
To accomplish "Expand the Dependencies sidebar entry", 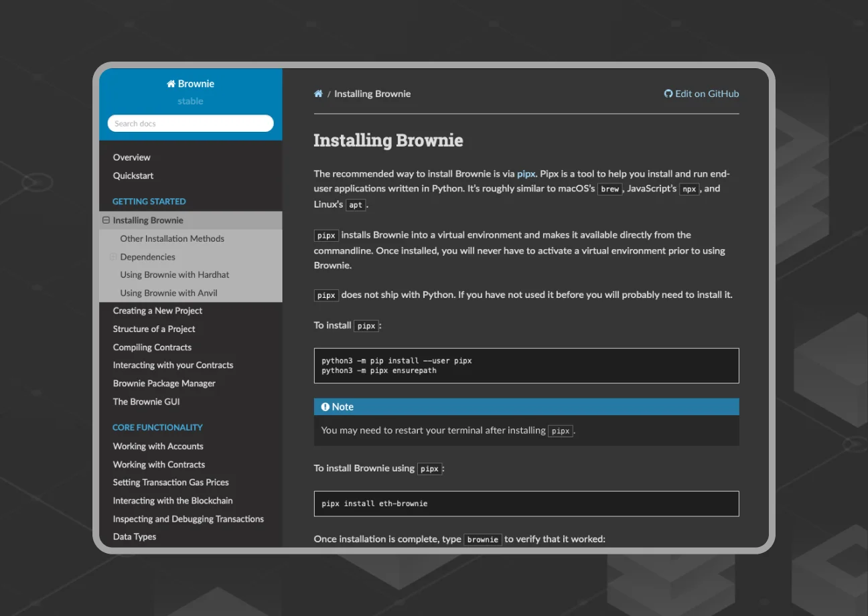I will [113, 256].
